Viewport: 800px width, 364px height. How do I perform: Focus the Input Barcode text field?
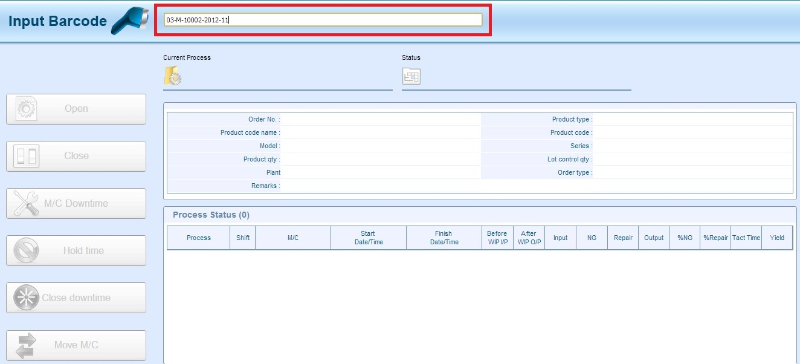[323, 20]
